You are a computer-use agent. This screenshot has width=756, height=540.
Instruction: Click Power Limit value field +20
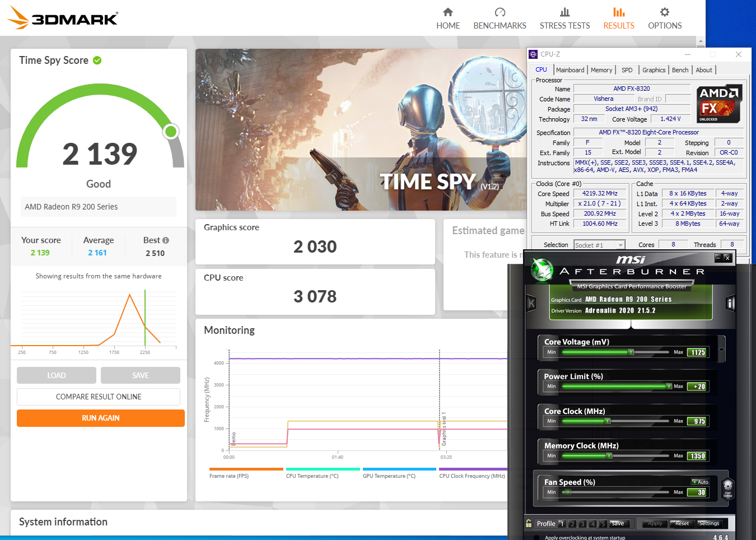point(698,387)
